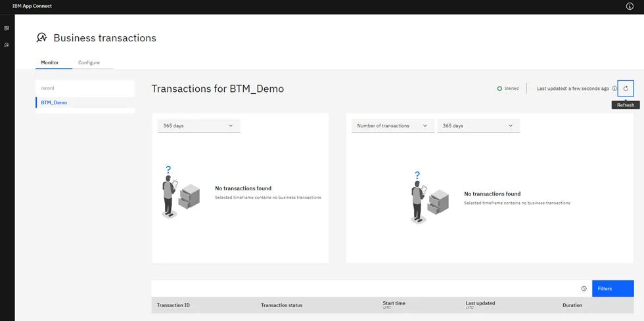Viewport: 644px width, 321px height.
Task: Open the Number of transactions dropdown
Action: coord(393,125)
